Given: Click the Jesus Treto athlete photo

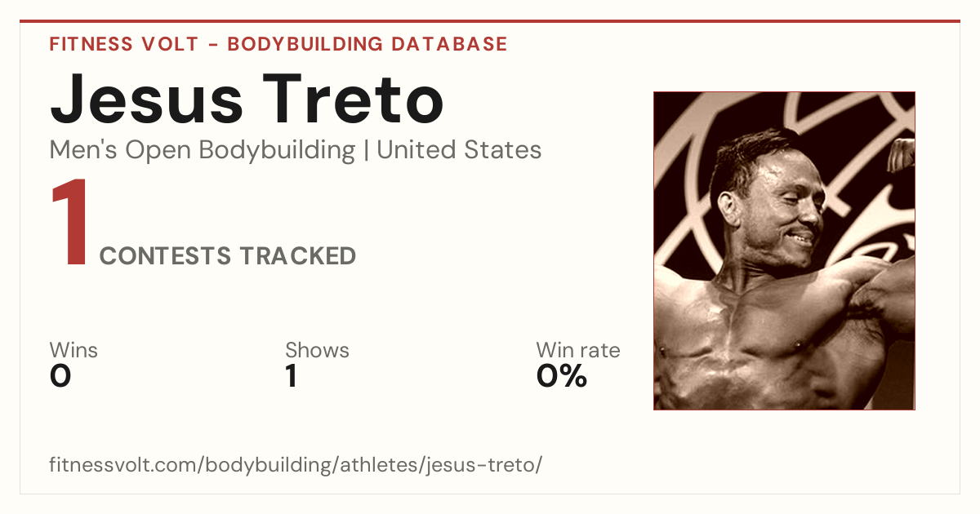Looking at the screenshot, I should [784, 250].
